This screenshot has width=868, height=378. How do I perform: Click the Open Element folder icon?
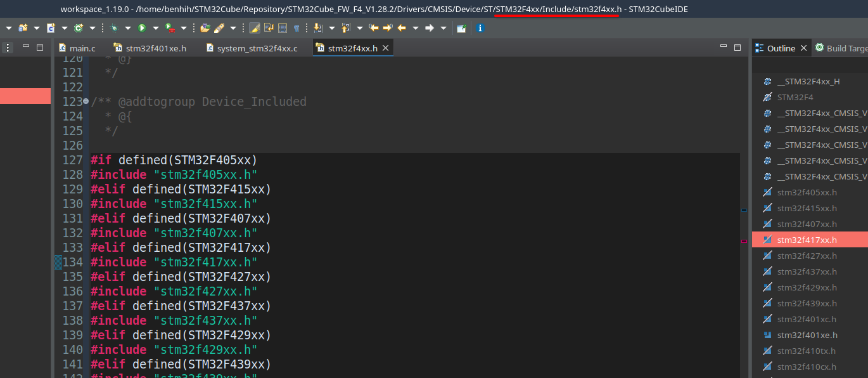coord(205,28)
